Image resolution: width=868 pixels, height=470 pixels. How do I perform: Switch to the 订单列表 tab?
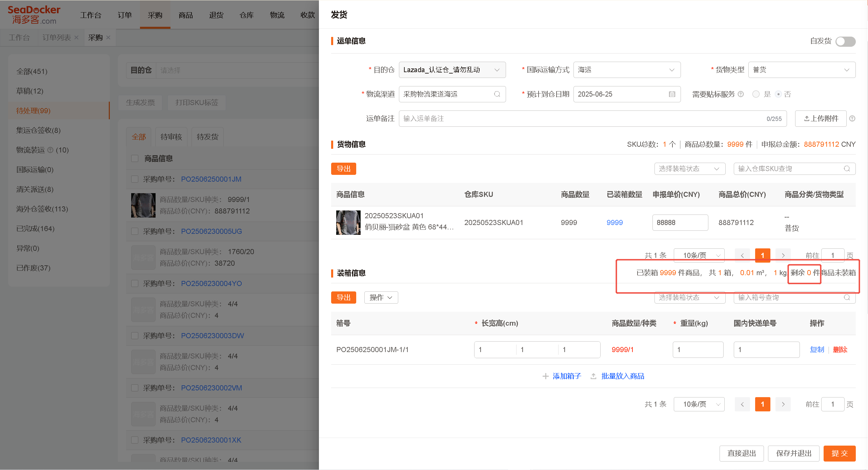pyautogui.click(x=56, y=38)
